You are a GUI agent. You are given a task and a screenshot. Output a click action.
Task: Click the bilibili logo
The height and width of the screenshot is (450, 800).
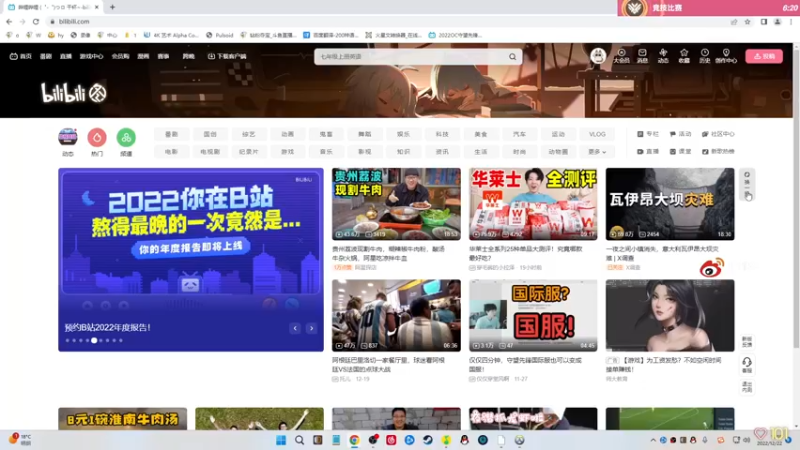pos(73,93)
